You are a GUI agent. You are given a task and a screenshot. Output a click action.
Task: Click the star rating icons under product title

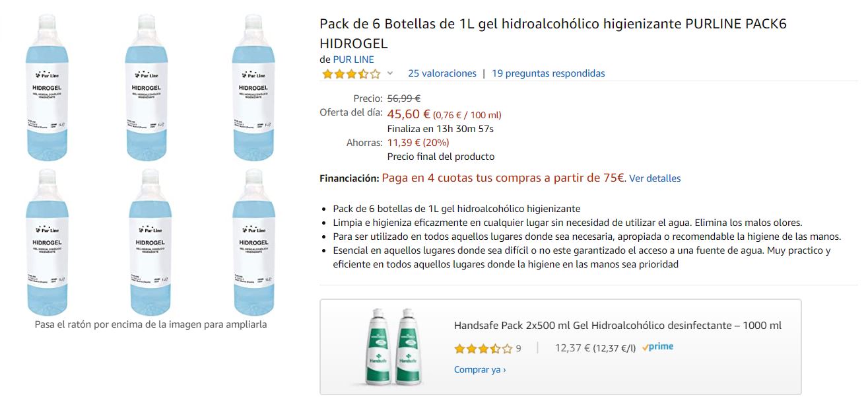[x=351, y=74]
